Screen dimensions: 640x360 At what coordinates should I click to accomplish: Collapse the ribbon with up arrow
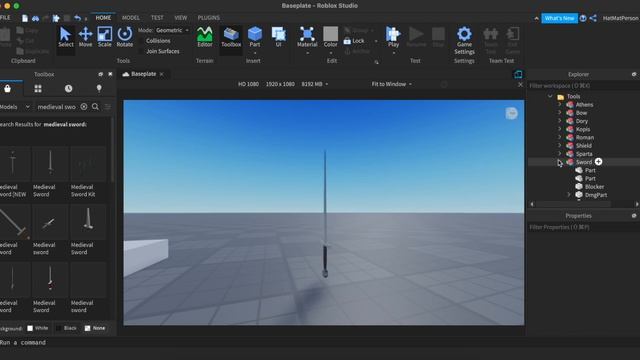[536, 18]
